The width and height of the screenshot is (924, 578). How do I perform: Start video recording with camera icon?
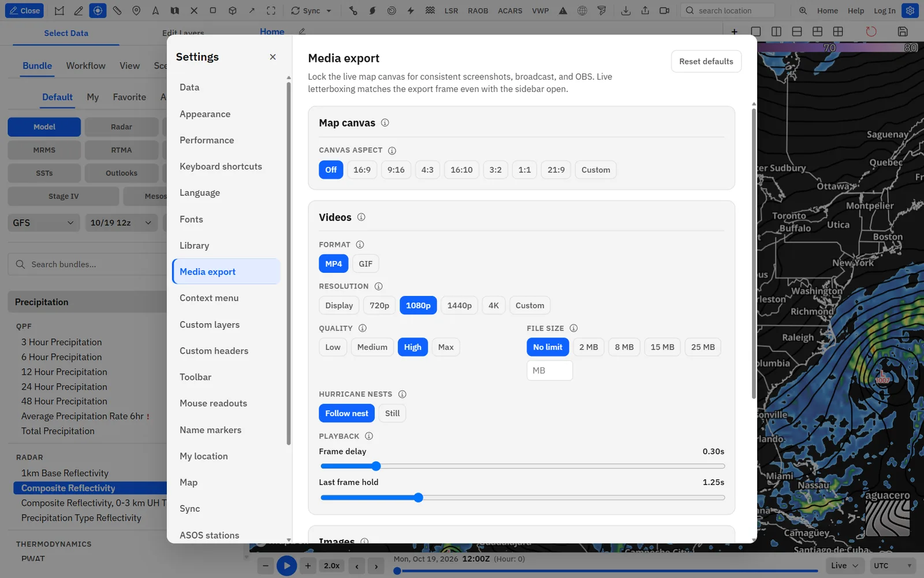[665, 10]
